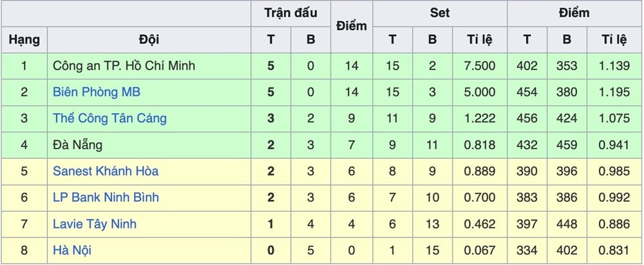
Task: Select the Công an TP. Hồ Chí Minh cell
Action: tap(124, 66)
